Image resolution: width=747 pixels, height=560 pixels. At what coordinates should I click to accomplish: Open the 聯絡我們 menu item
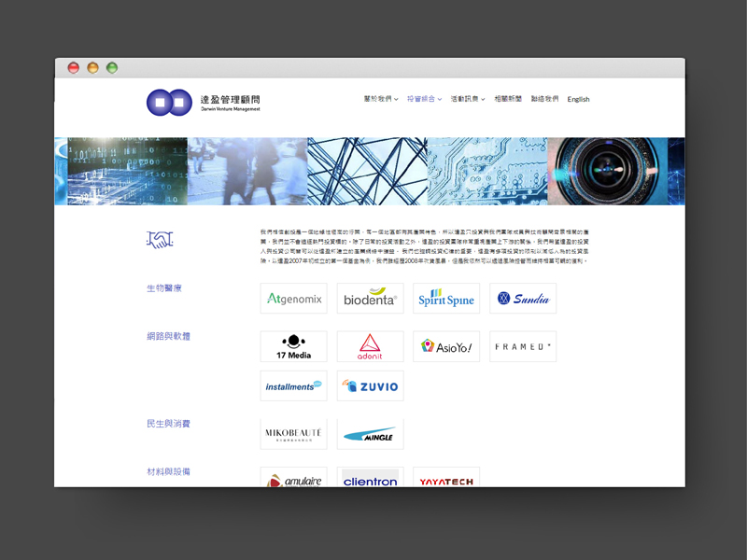[x=544, y=99]
